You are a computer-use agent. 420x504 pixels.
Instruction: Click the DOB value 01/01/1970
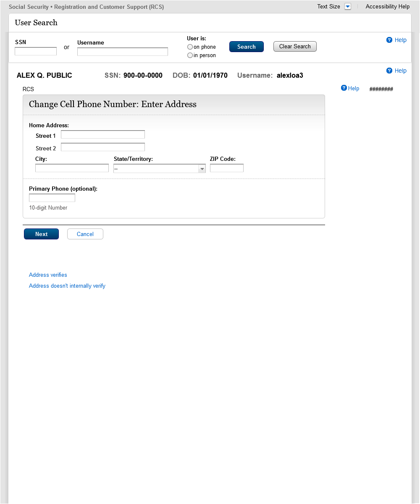click(x=210, y=76)
